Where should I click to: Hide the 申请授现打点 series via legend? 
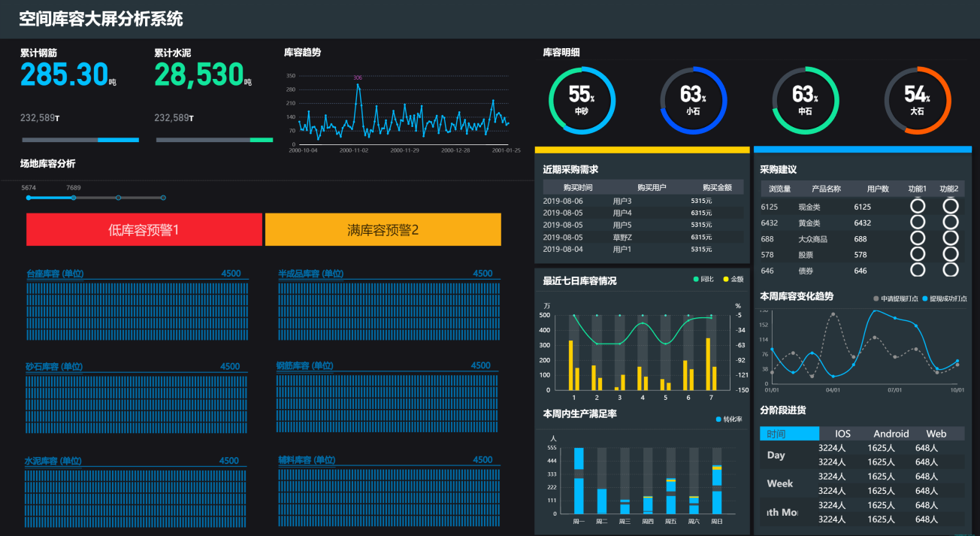click(x=876, y=298)
